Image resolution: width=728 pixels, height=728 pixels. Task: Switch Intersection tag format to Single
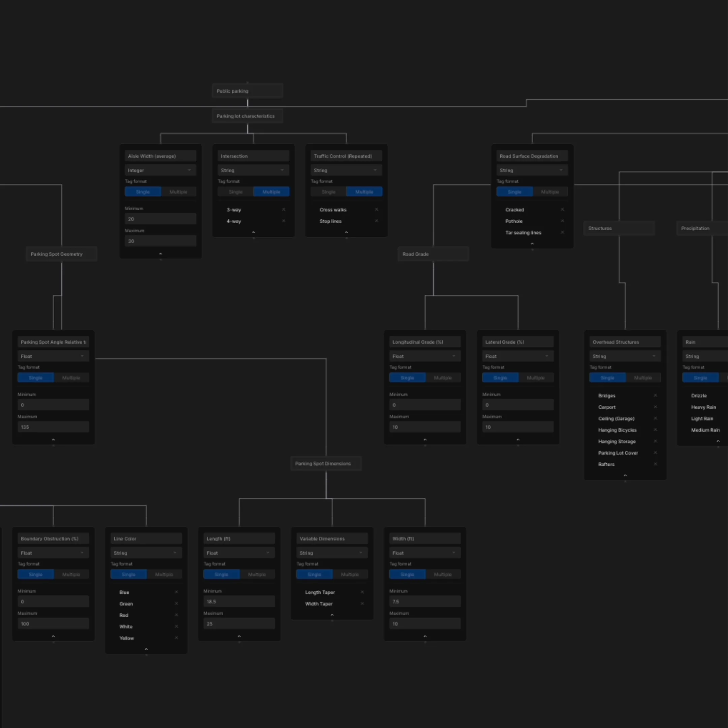point(235,192)
